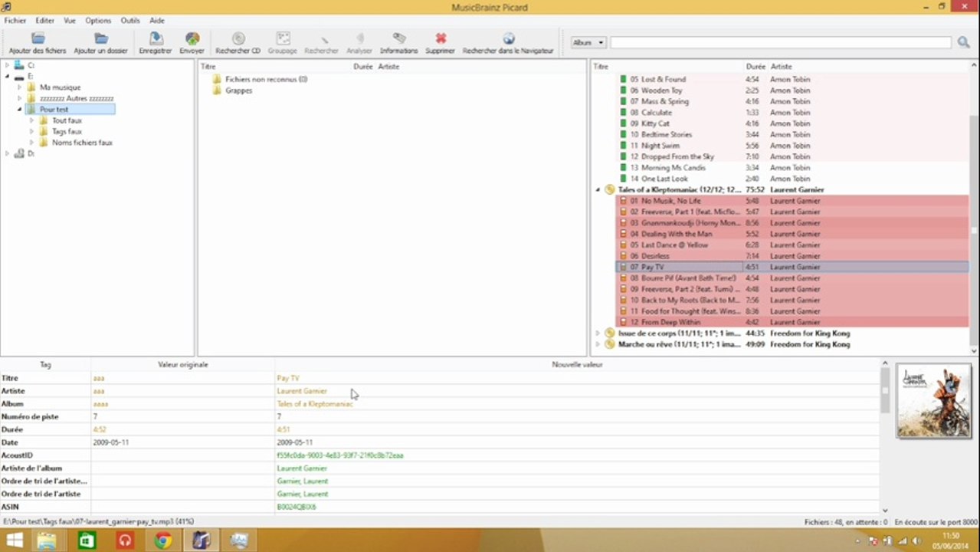Screen dimensions: 980x552
Task: Click the new Titre value Pay TV
Action: coord(288,378)
